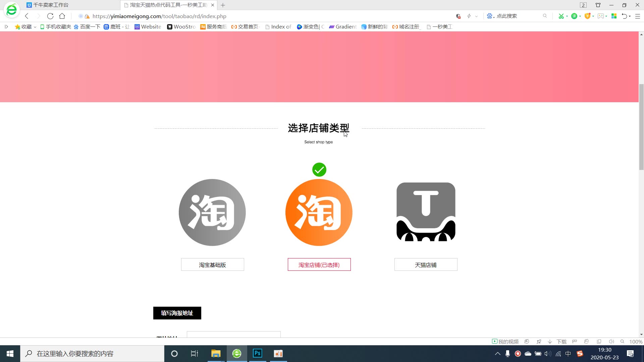Select 淘宝基础版 shop type icon
The width and height of the screenshot is (644, 362).
212,212
